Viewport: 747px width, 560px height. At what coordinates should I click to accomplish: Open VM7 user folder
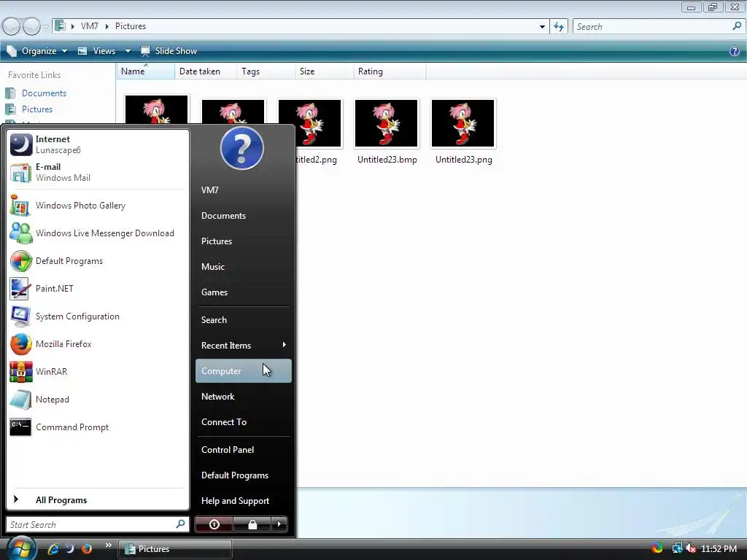243,190
